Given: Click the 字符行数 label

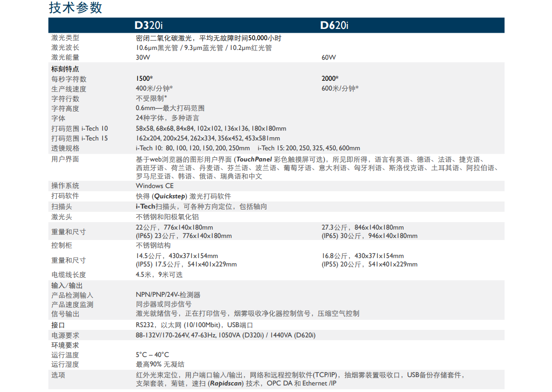Looking at the screenshot, I should tap(65, 98).
